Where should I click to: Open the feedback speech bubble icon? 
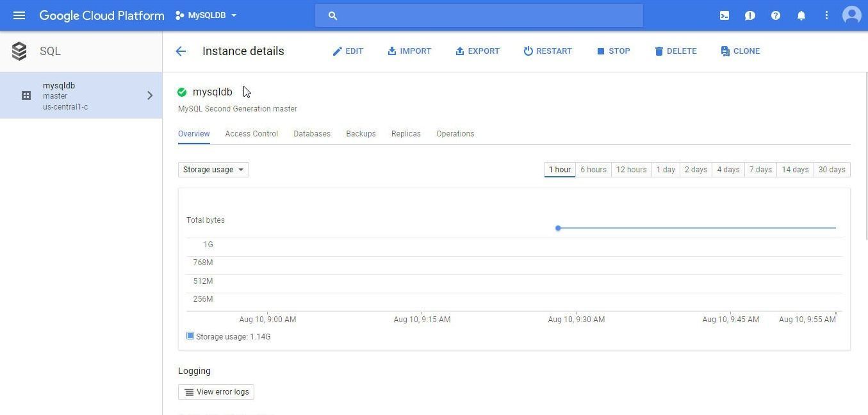click(x=750, y=15)
